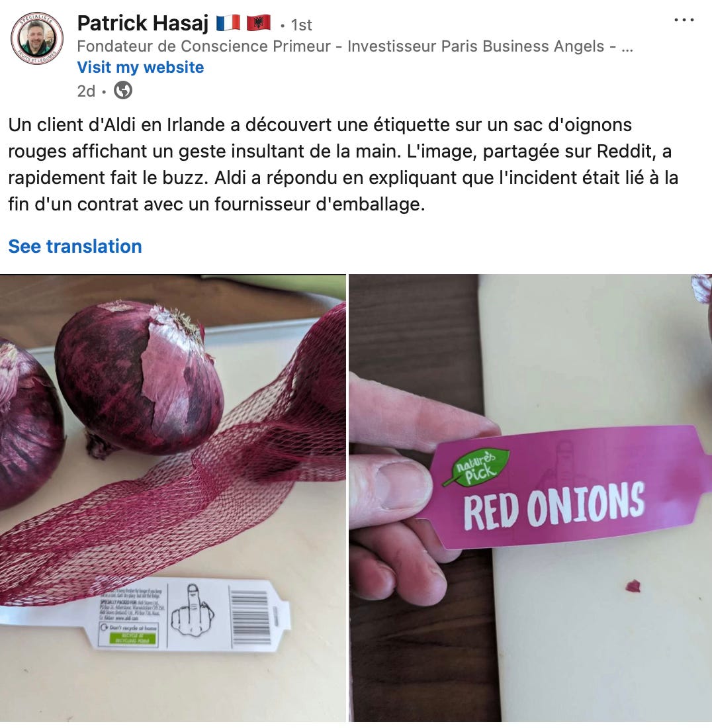Click the RED ONIONS text on the pink tag
712x728 pixels.
click(x=555, y=506)
